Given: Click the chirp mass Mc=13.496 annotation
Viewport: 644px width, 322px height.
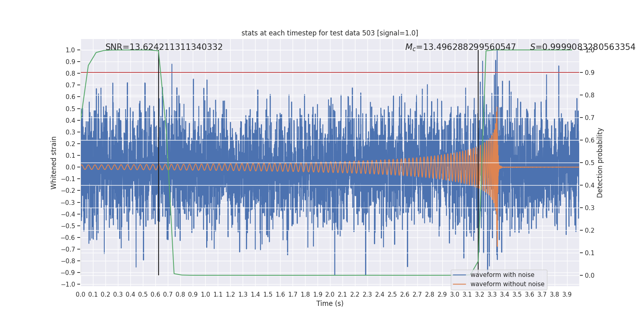Looking at the screenshot, I should tap(460, 47).
